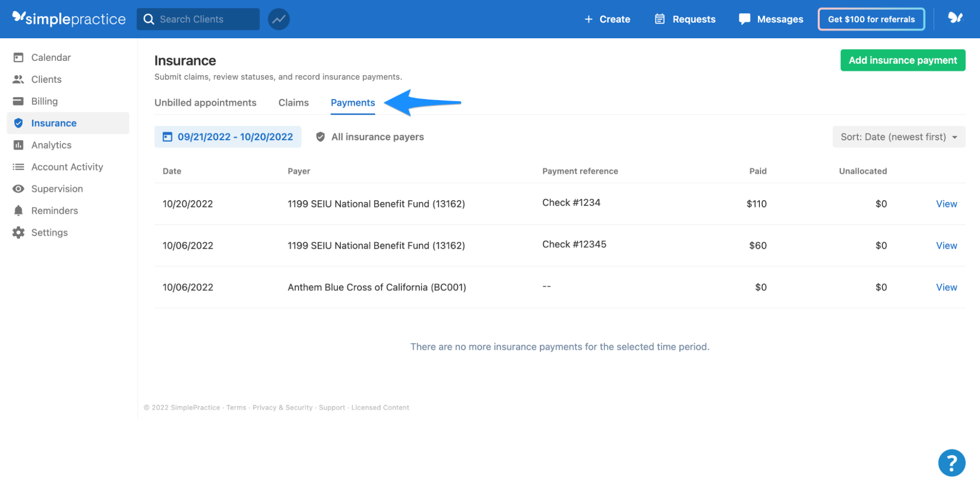This screenshot has width=980, height=490.
Task: Open the help question mark bubble
Action: click(x=952, y=463)
